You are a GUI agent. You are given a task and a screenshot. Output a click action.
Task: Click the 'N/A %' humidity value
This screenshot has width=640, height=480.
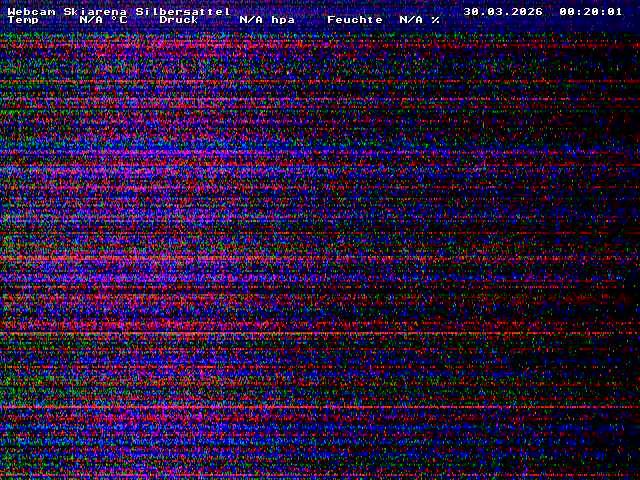coord(420,20)
